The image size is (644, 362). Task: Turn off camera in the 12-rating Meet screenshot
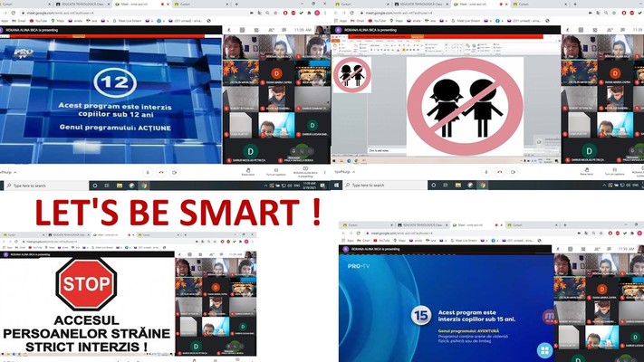[x=174, y=172]
